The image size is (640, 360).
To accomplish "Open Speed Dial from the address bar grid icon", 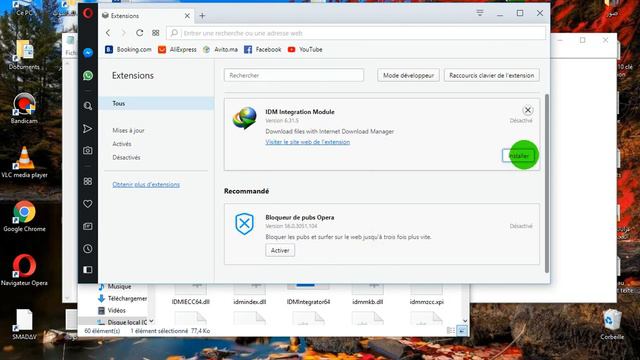I will 156,33.
